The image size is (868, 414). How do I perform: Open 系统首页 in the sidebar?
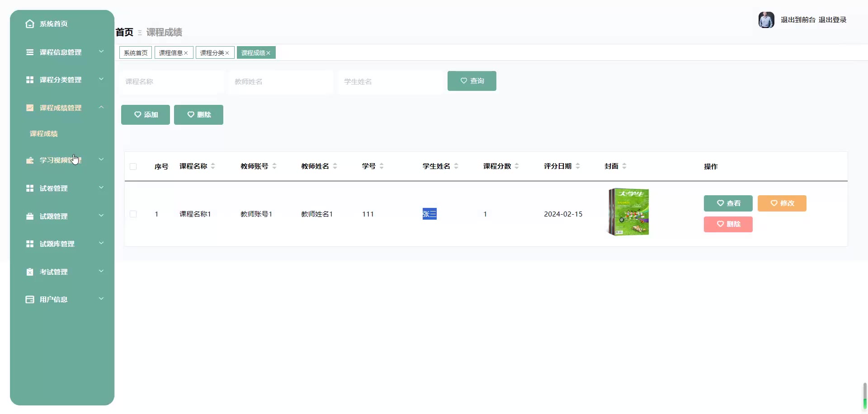click(x=62, y=24)
